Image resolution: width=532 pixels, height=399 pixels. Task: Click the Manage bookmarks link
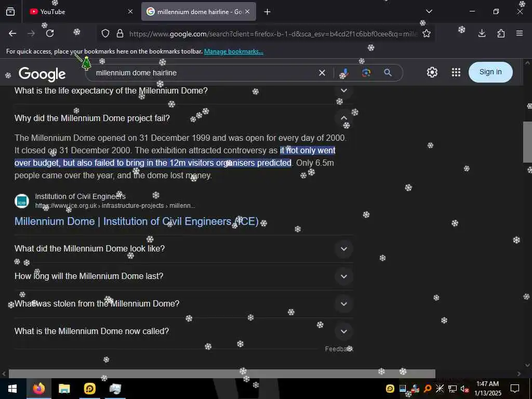[233, 51]
